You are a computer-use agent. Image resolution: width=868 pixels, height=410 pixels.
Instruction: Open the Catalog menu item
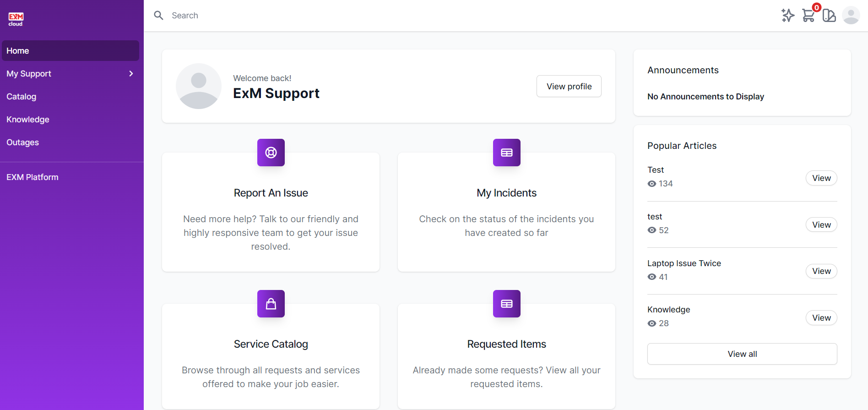coord(22,97)
